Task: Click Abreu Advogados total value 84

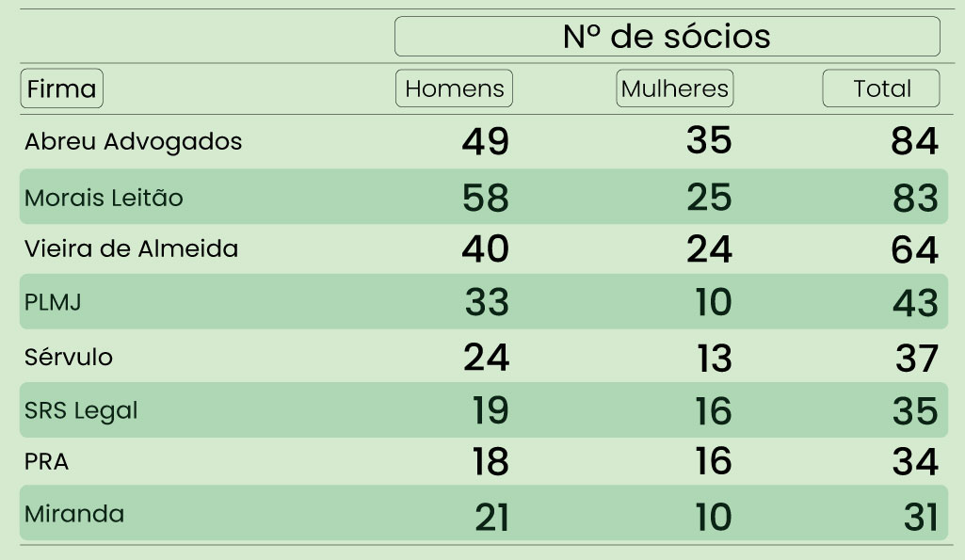Action: tap(914, 142)
